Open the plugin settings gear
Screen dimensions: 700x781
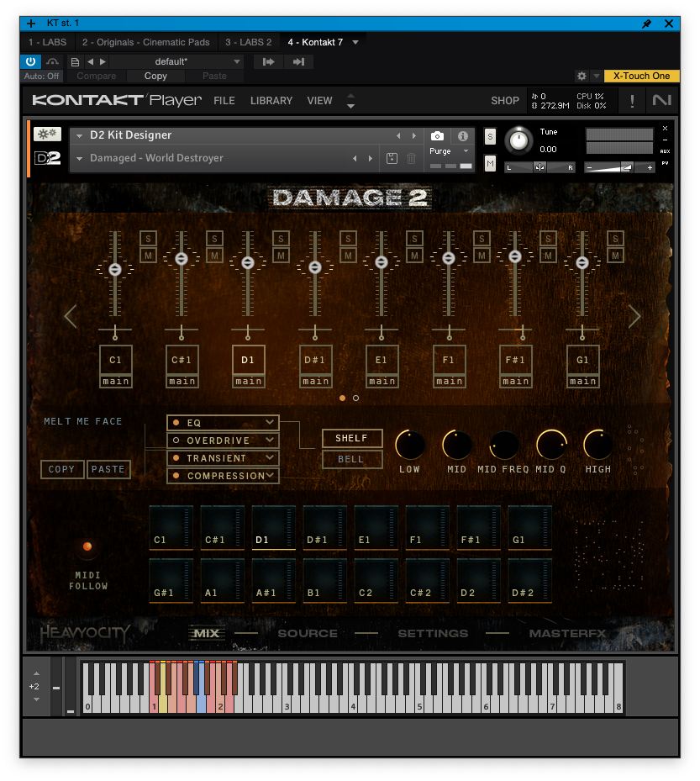click(x=582, y=76)
